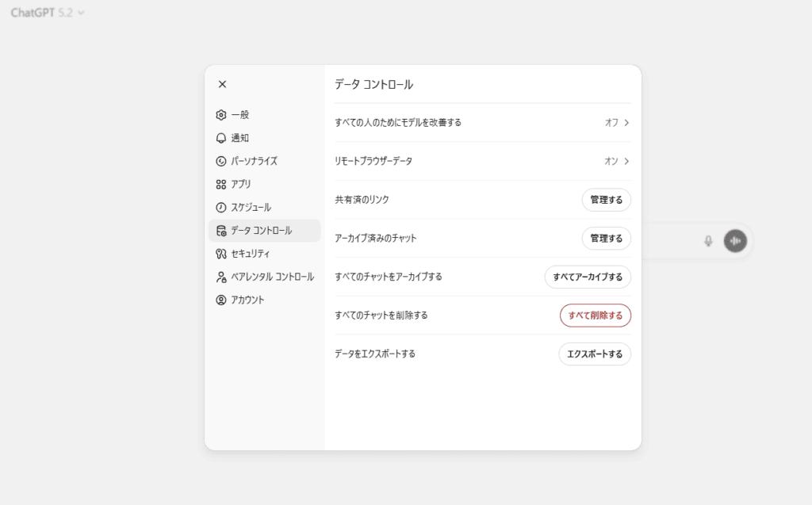Click the clock icon for スケジュール

[221, 207]
